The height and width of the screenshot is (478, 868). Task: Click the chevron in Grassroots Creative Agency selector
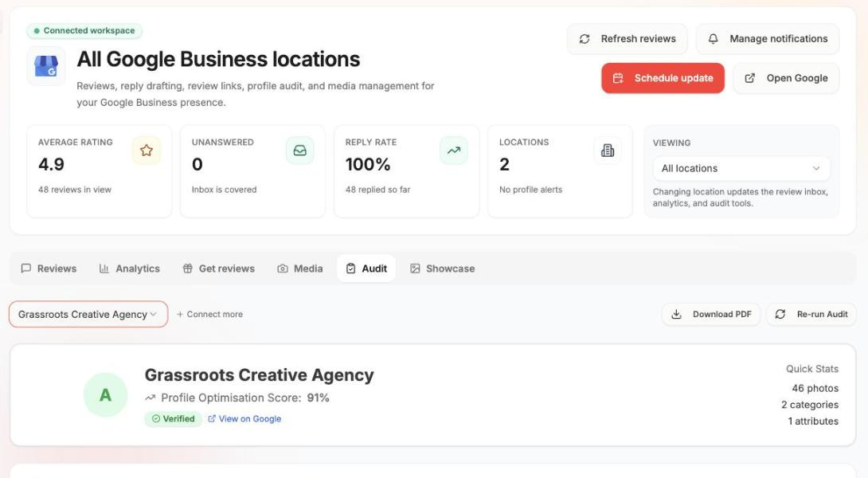click(154, 314)
